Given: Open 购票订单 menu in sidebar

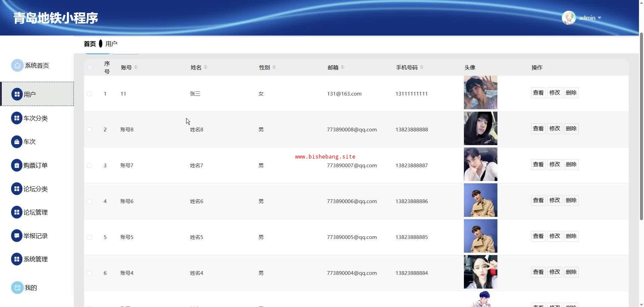Looking at the screenshot, I should [x=36, y=165].
